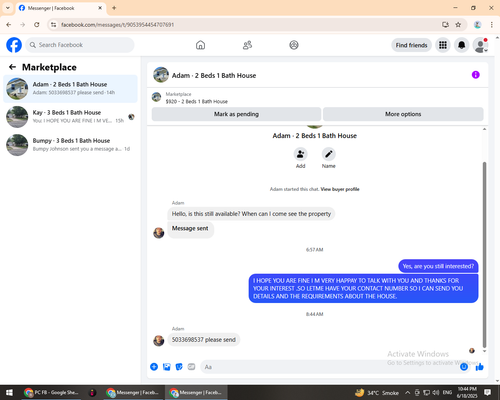Open the Chrome profile avatar

pos(478,25)
